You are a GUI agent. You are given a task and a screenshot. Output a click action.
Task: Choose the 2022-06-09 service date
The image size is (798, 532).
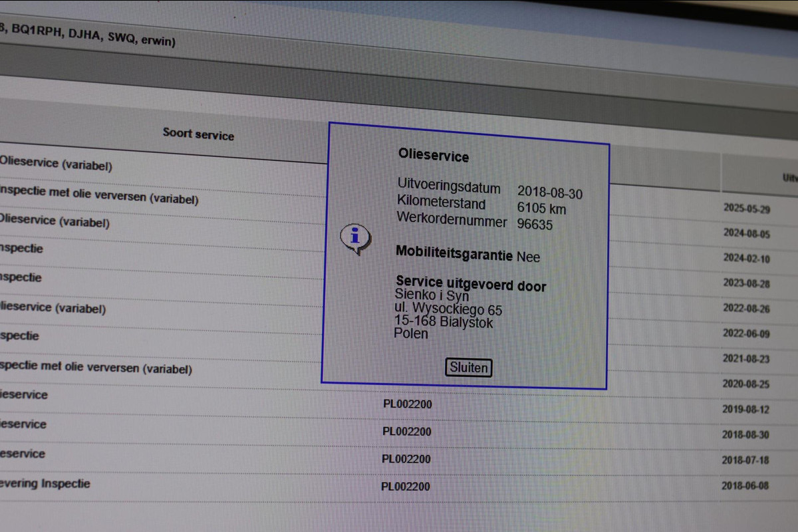pos(746,334)
